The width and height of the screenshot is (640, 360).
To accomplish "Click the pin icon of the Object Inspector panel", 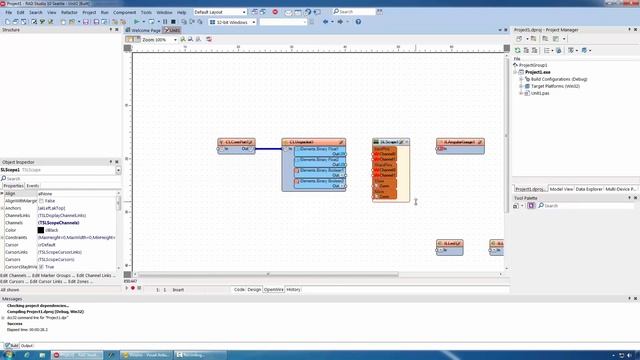I will click(x=110, y=162).
